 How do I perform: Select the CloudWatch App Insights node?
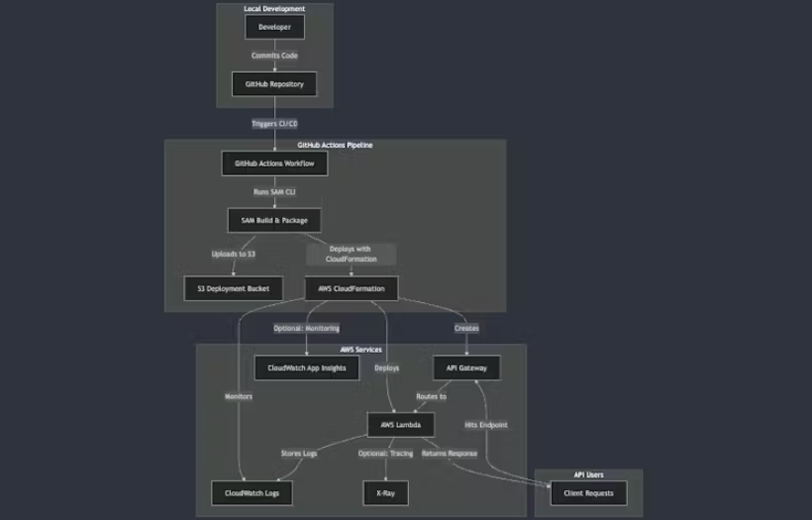(x=307, y=368)
